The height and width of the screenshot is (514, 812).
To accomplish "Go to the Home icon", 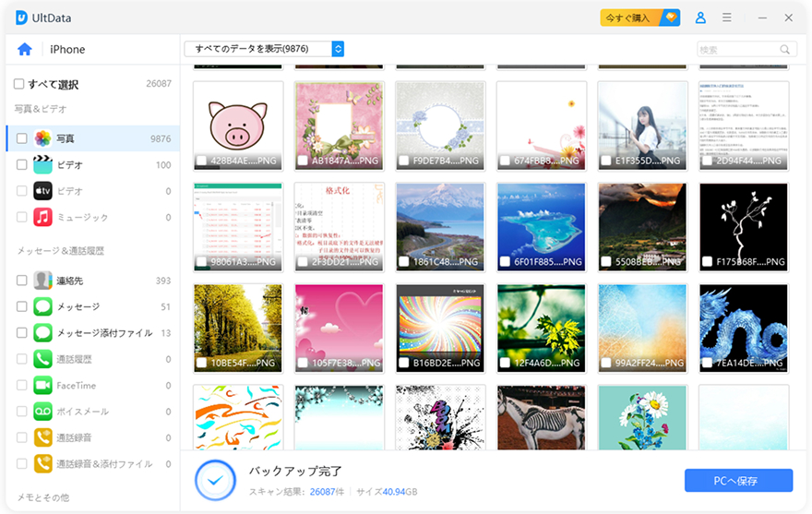I will [x=25, y=49].
